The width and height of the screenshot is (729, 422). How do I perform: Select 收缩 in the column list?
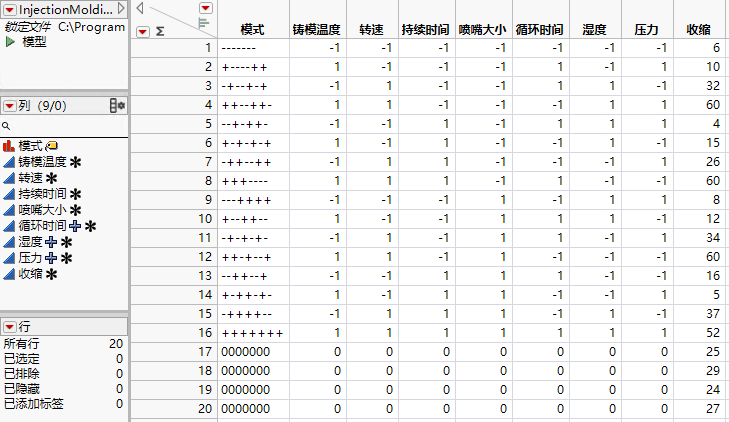30,274
